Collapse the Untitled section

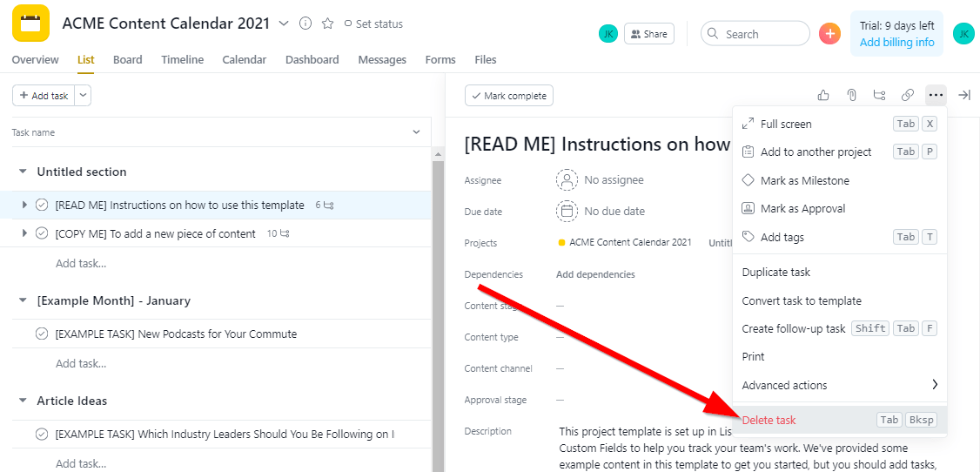point(23,172)
